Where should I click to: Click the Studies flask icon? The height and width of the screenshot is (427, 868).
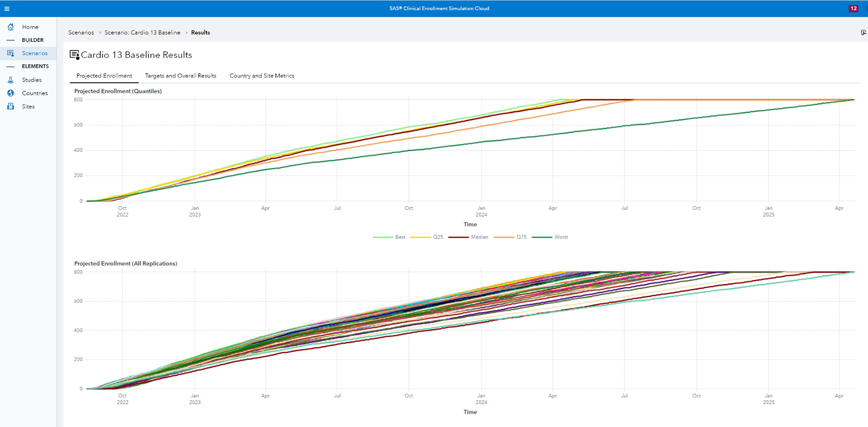pos(11,80)
